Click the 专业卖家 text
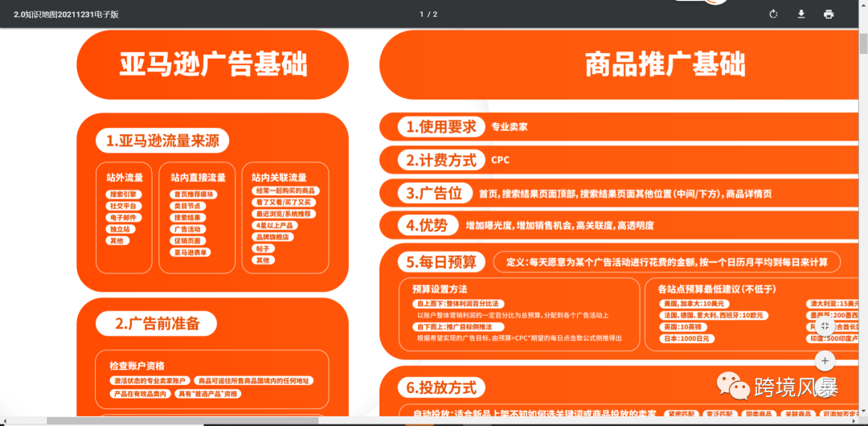Viewport: 868px width, 426px height. click(510, 128)
